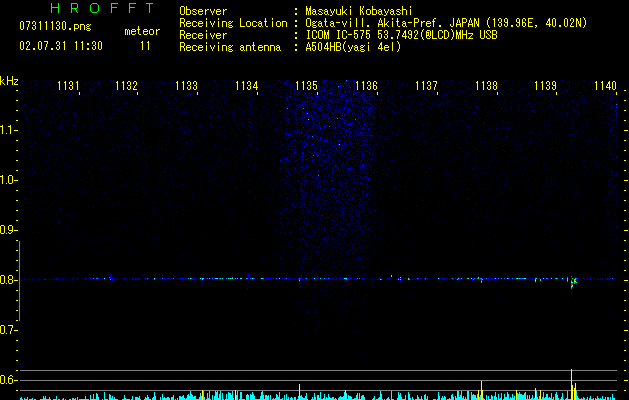The width and height of the screenshot is (629, 400).
Task: Click time axis label 1134
Action: click(246, 86)
